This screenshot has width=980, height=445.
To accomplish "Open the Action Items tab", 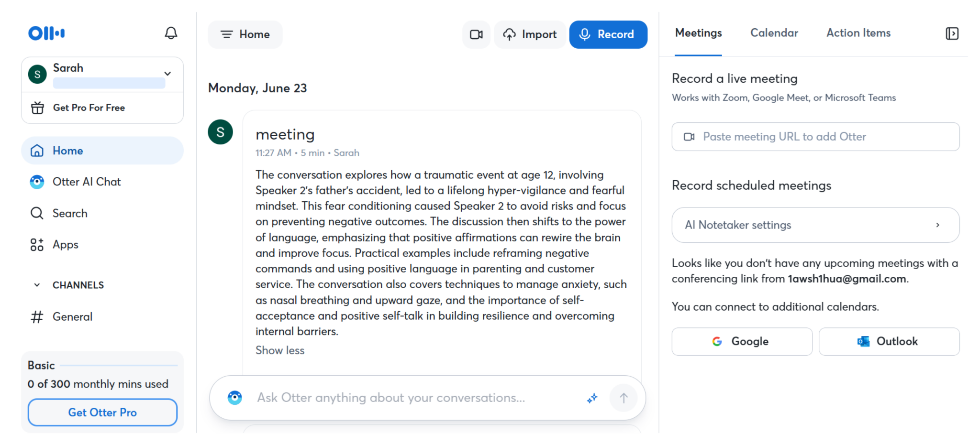I will click(x=858, y=33).
